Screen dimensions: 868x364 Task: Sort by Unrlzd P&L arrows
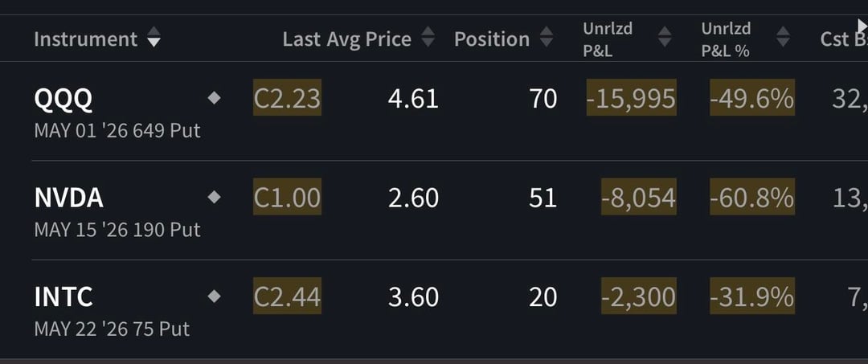(x=664, y=37)
